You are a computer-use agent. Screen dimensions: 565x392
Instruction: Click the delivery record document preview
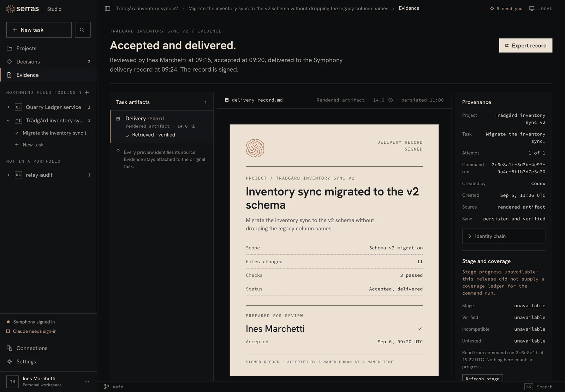tap(334, 250)
